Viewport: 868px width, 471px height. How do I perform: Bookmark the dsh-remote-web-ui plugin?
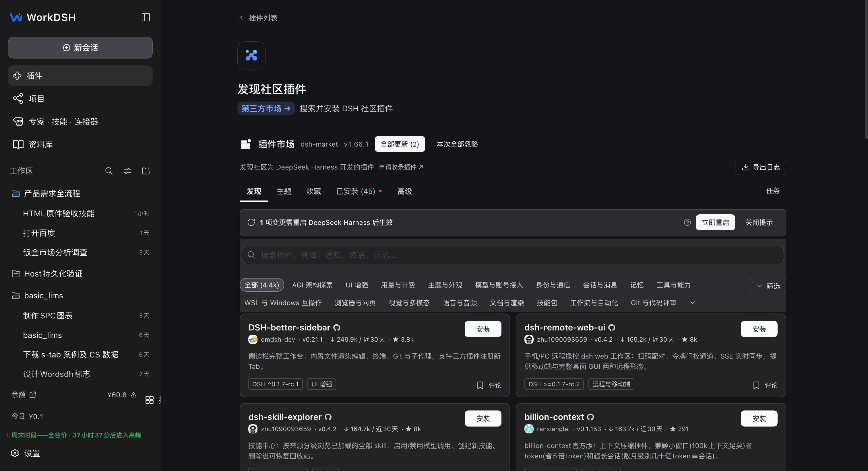pyautogui.click(x=756, y=385)
